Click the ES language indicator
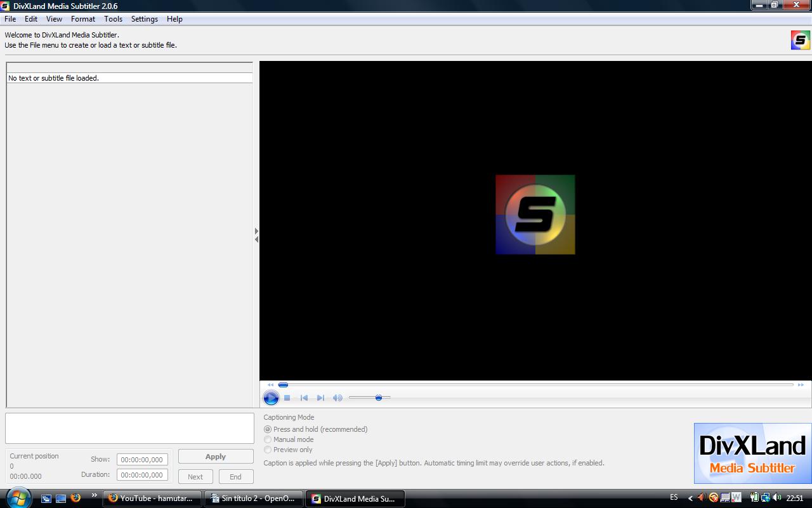The height and width of the screenshot is (508, 812). (674, 498)
